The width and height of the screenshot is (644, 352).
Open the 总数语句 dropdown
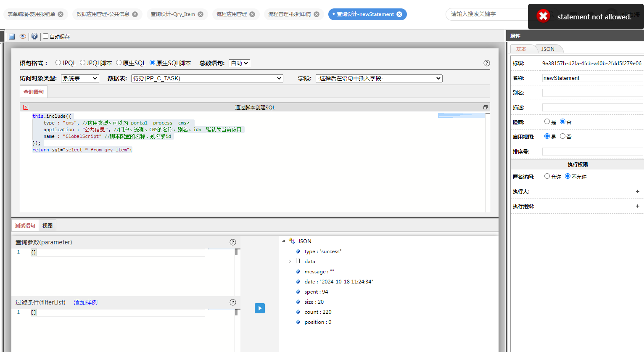[240, 63]
